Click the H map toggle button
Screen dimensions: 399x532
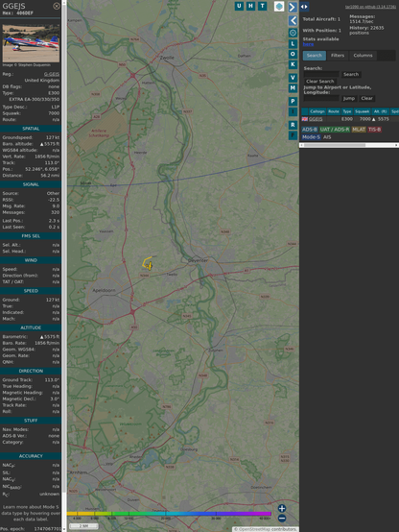coord(250,6)
